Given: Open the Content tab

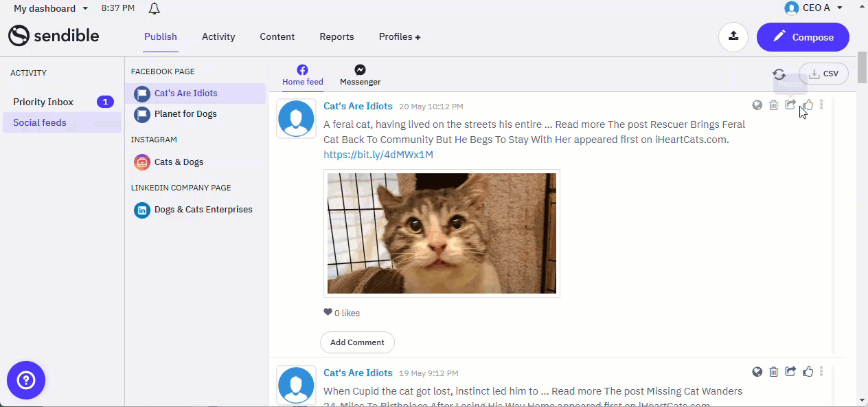Looking at the screenshot, I should tap(277, 37).
